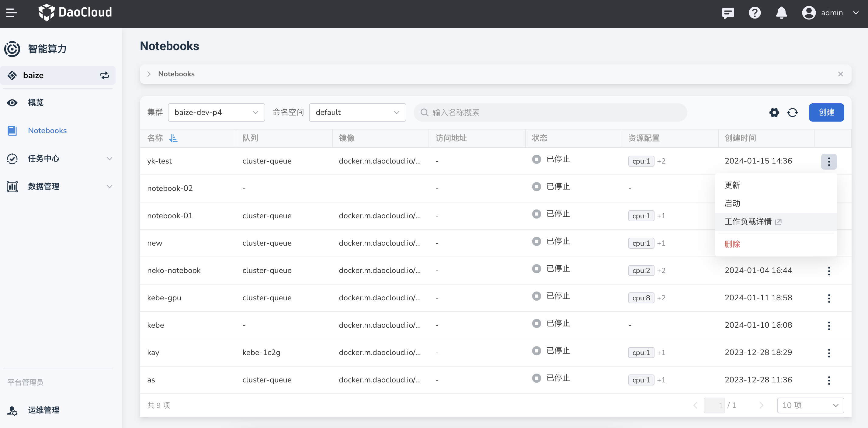Switch workspace using baize swap icon
Image resolution: width=868 pixels, height=428 pixels.
(104, 75)
